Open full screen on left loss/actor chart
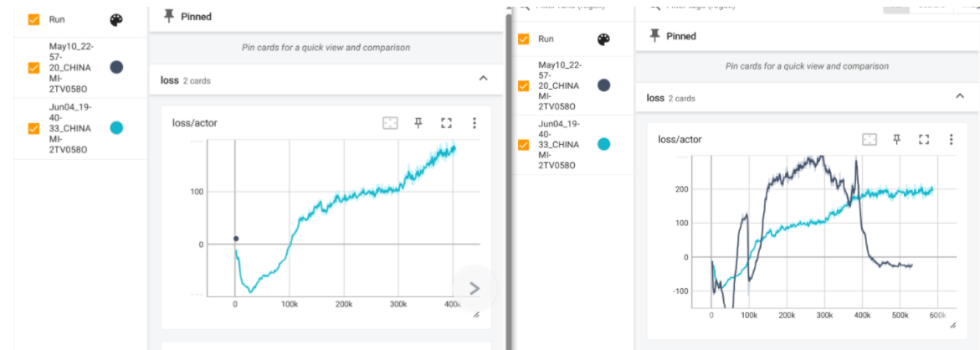The image size is (980, 350). [x=446, y=123]
